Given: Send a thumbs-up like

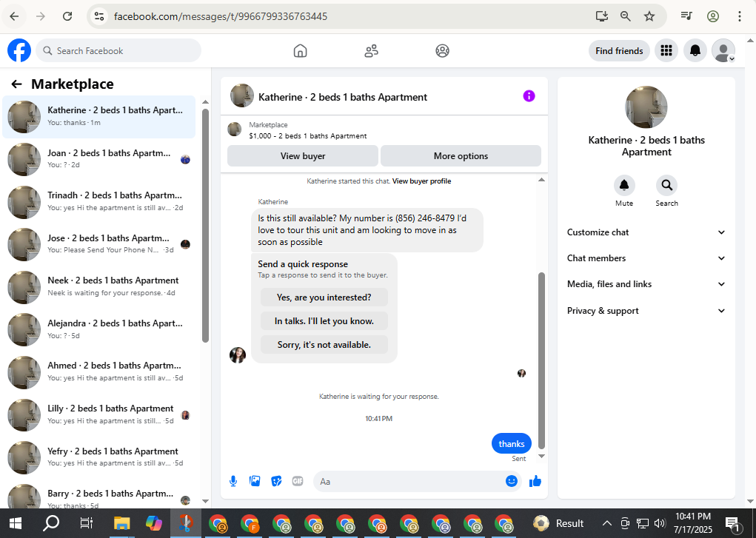Looking at the screenshot, I should [535, 481].
